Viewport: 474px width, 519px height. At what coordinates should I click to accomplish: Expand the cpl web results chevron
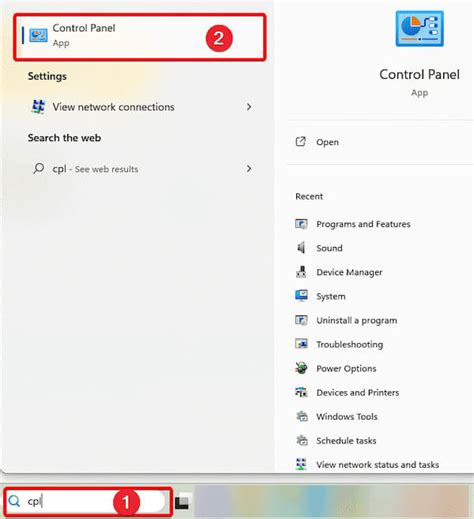tap(249, 168)
